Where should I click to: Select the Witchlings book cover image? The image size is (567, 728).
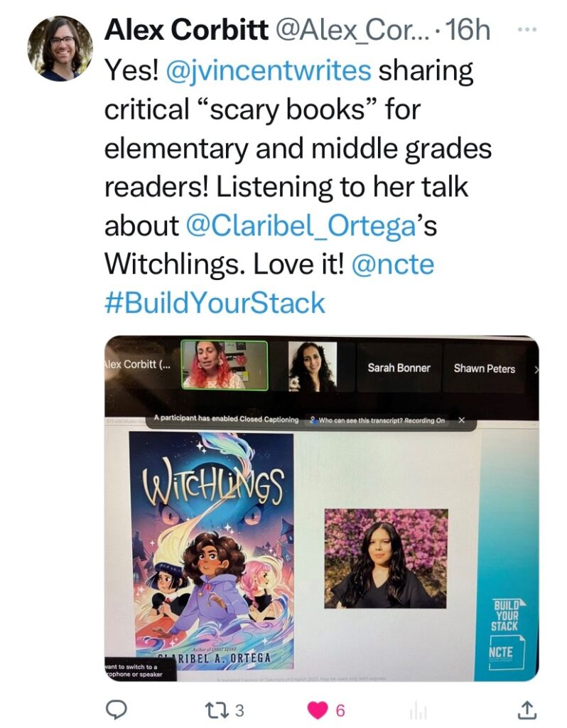211,551
